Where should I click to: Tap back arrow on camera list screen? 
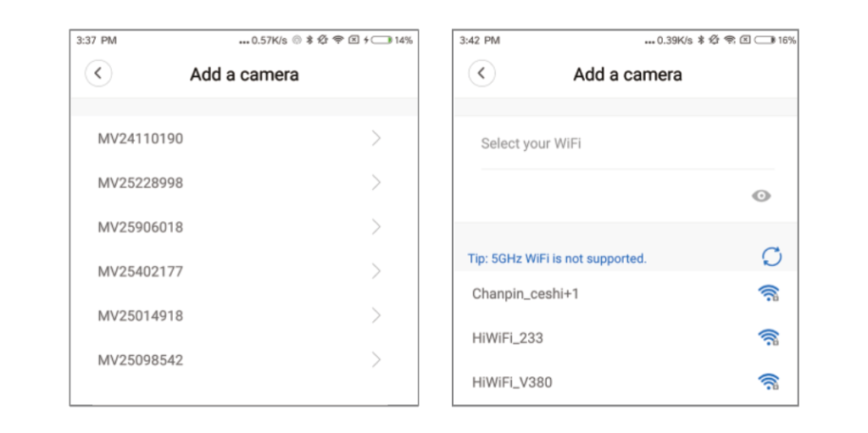[x=98, y=74]
